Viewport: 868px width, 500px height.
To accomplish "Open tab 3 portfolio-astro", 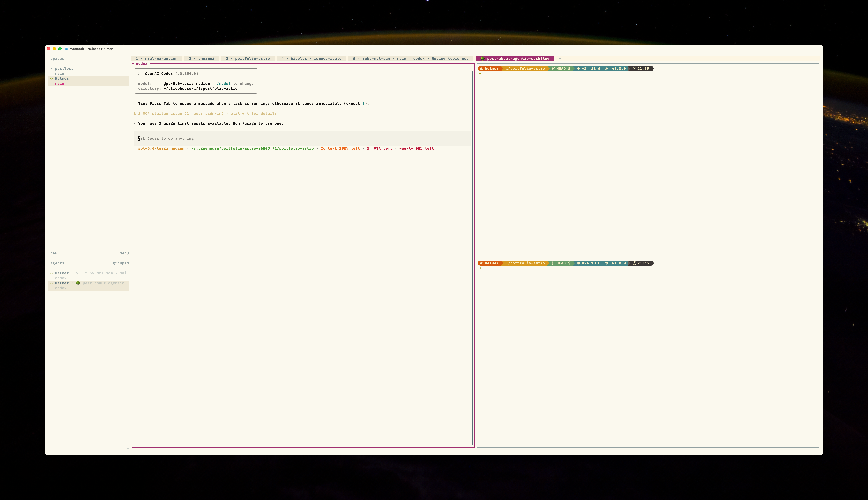I will [248, 59].
